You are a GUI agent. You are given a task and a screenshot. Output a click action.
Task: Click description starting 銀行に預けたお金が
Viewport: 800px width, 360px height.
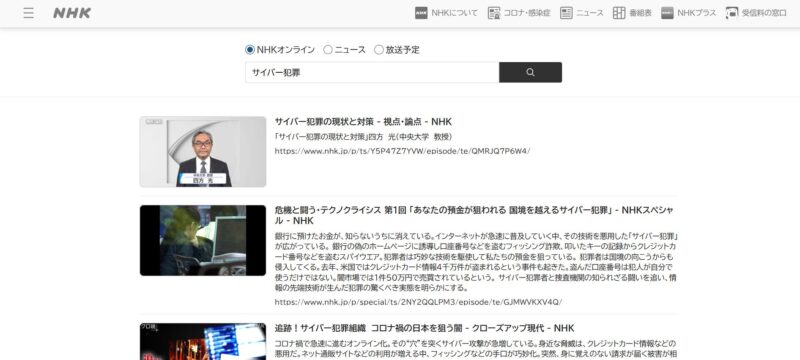pyautogui.click(x=476, y=262)
